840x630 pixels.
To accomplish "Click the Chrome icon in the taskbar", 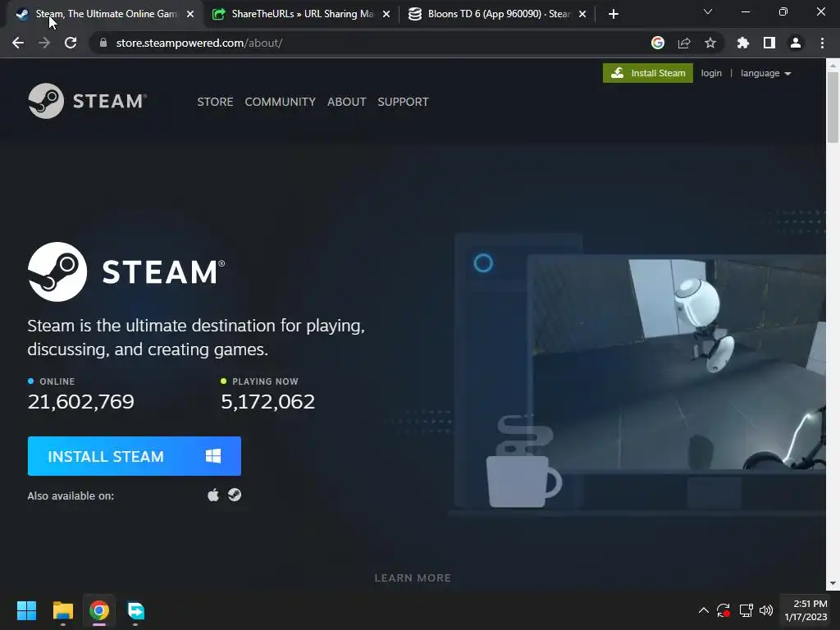I will coord(99,610).
